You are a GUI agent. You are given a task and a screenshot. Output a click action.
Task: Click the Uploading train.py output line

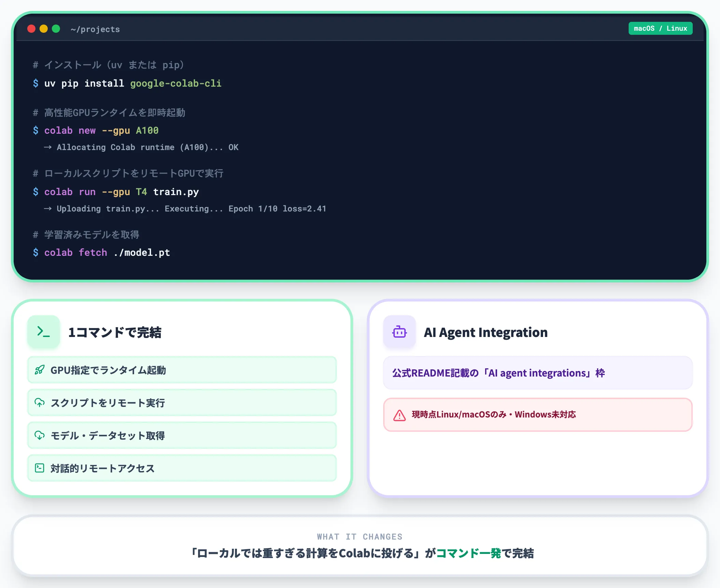(185, 209)
